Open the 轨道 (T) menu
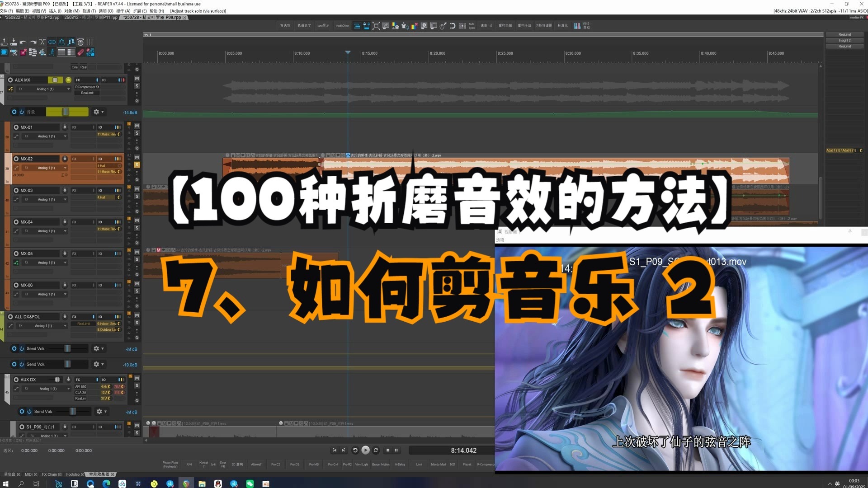Screen dimensions: 868x488 [89, 11]
